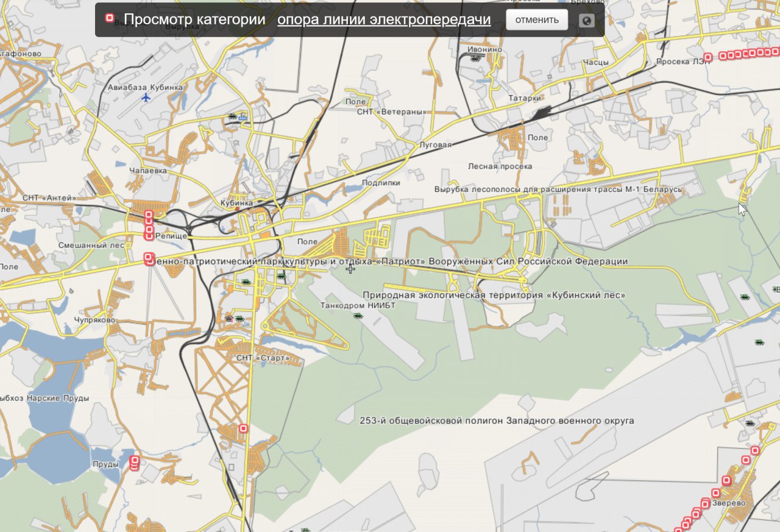Open the 'Авиабаза Кубинка' map label

[145, 88]
